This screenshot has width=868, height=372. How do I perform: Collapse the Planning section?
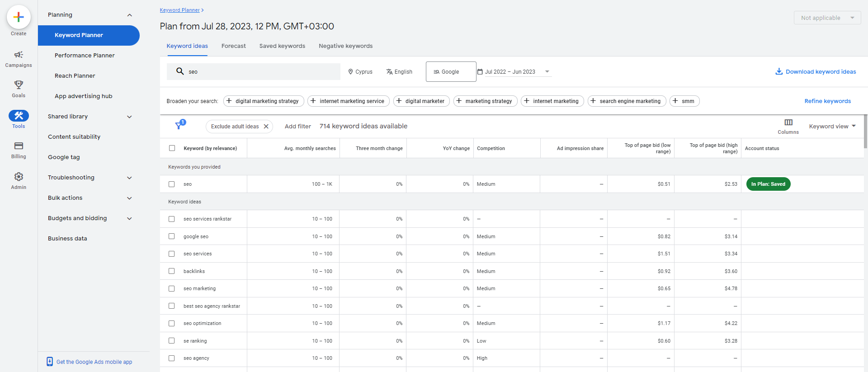tap(130, 15)
